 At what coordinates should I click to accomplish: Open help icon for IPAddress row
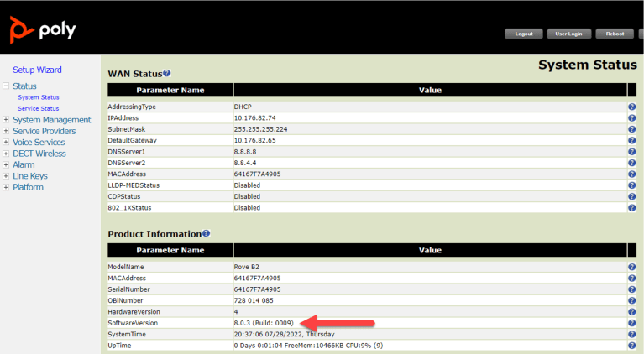pos(631,117)
